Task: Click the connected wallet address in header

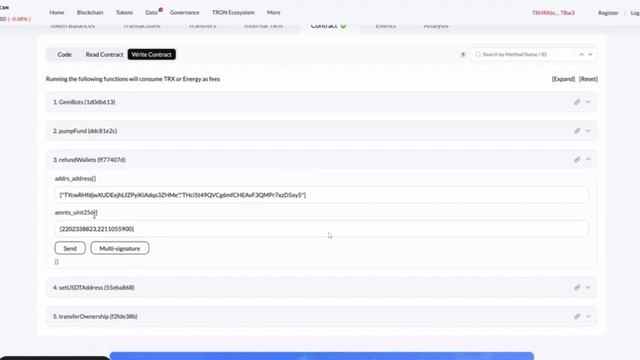Action: [553, 13]
